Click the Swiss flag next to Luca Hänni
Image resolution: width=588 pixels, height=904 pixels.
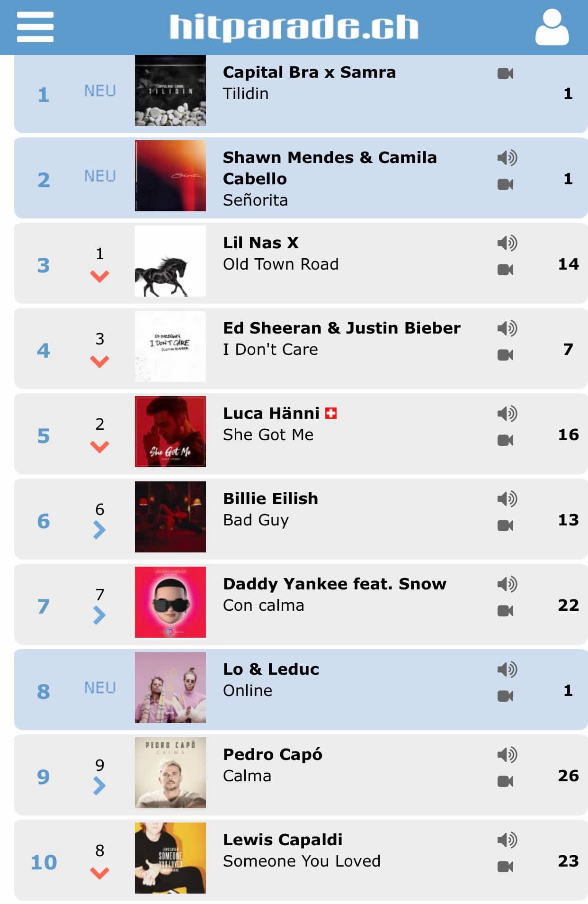click(331, 413)
